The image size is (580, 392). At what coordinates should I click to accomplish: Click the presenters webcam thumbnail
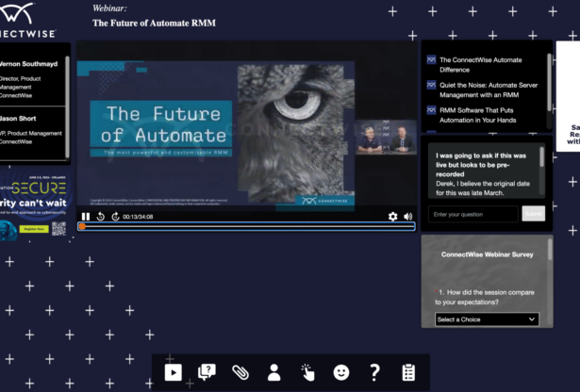[x=386, y=137]
